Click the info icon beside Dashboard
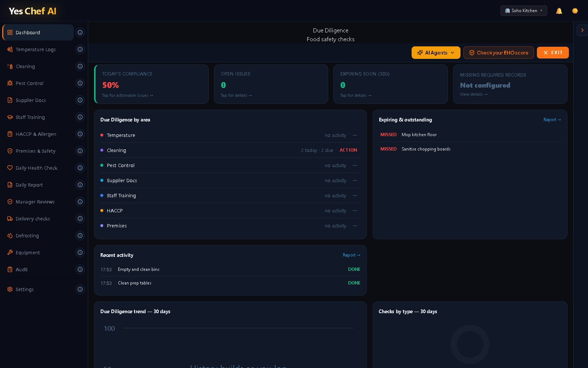The image size is (588, 368). click(x=80, y=32)
